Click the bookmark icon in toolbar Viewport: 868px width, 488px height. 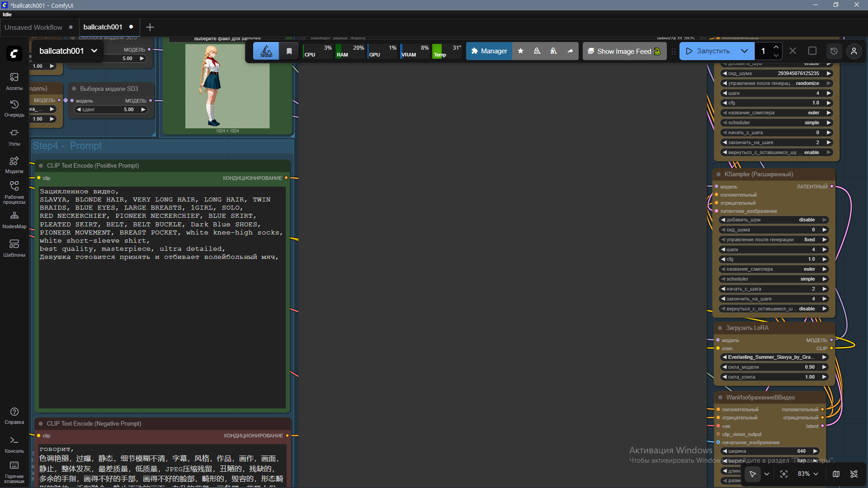pyautogui.click(x=289, y=51)
